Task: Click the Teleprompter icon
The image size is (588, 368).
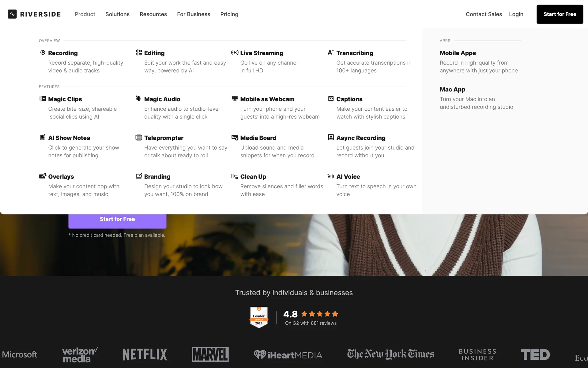Action: [139, 137]
